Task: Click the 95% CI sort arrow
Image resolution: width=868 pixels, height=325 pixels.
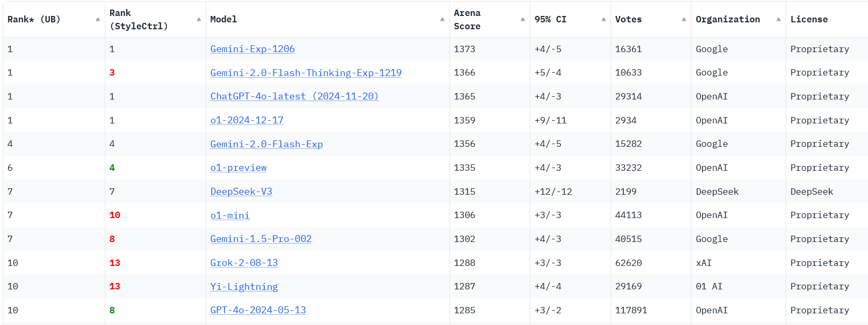Action: click(x=604, y=19)
